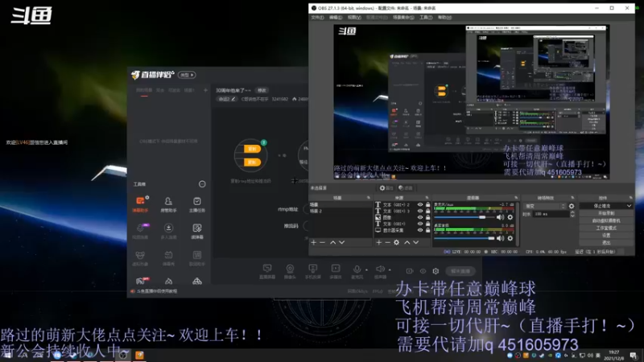Screen dimensions: 644x362
Task: Open companion settings gear icon
Action: point(436,271)
